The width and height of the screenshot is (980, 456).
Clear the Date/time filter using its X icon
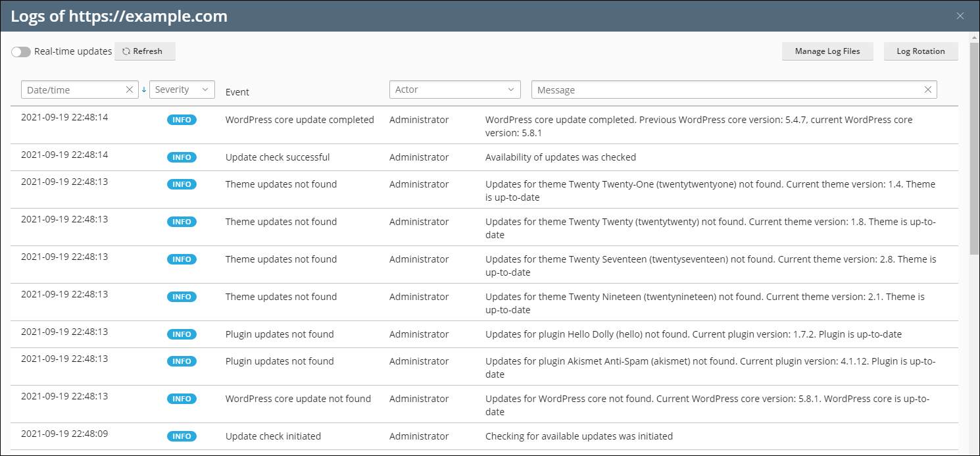point(130,89)
